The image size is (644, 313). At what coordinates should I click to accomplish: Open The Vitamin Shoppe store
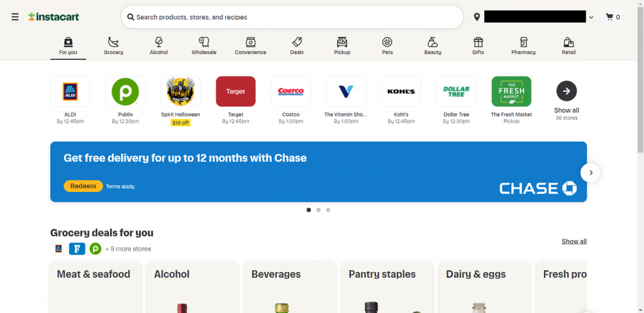[346, 91]
